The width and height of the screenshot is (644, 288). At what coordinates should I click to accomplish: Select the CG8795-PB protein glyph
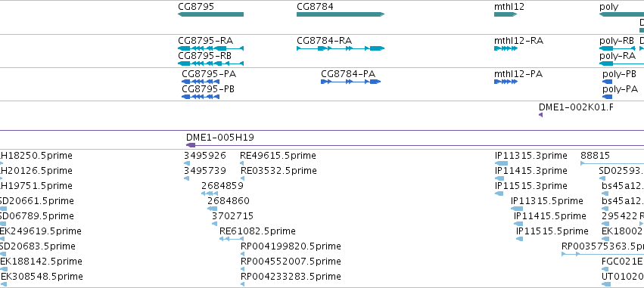click(x=201, y=97)
